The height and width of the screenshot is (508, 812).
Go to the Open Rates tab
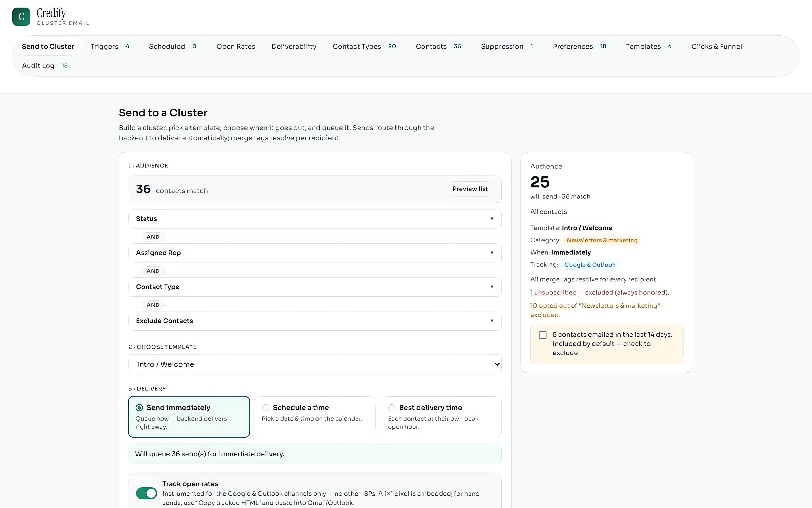click(236, 46)
